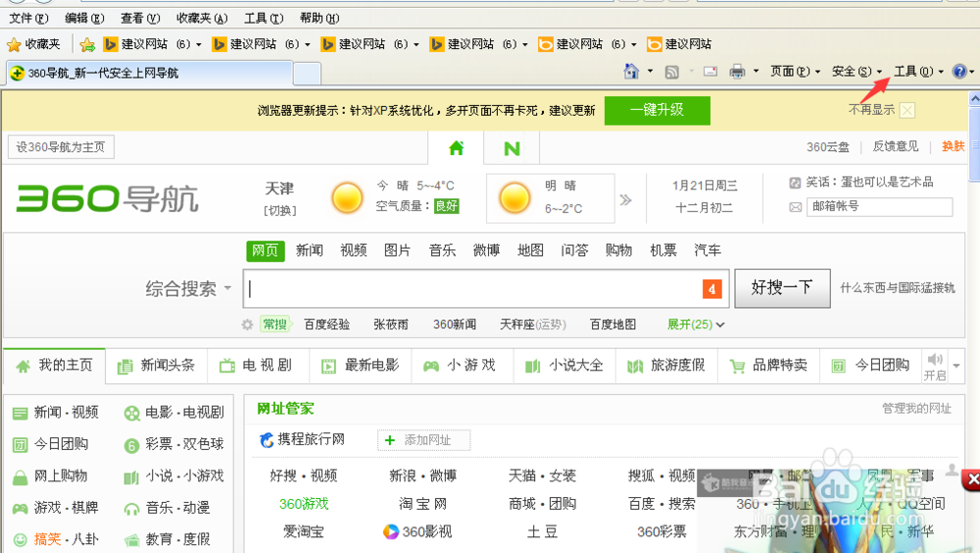
Task: Click the Read mail icon
Action: coord(710,72)
